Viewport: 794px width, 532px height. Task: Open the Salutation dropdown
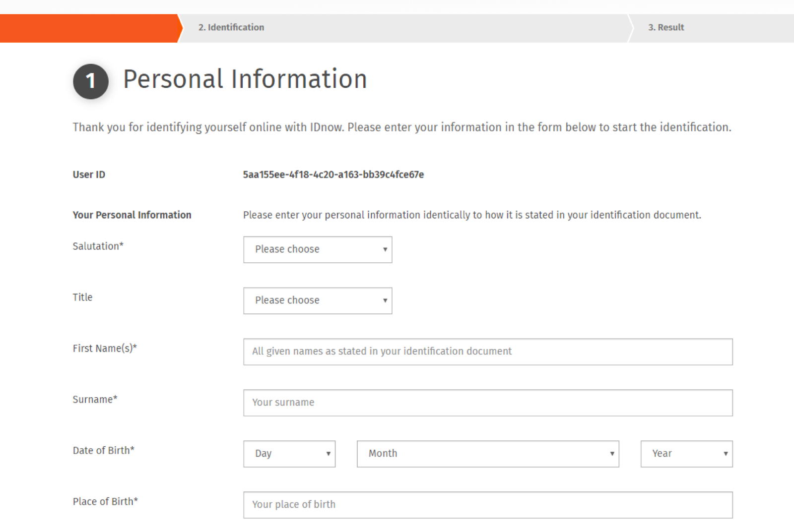318,249
